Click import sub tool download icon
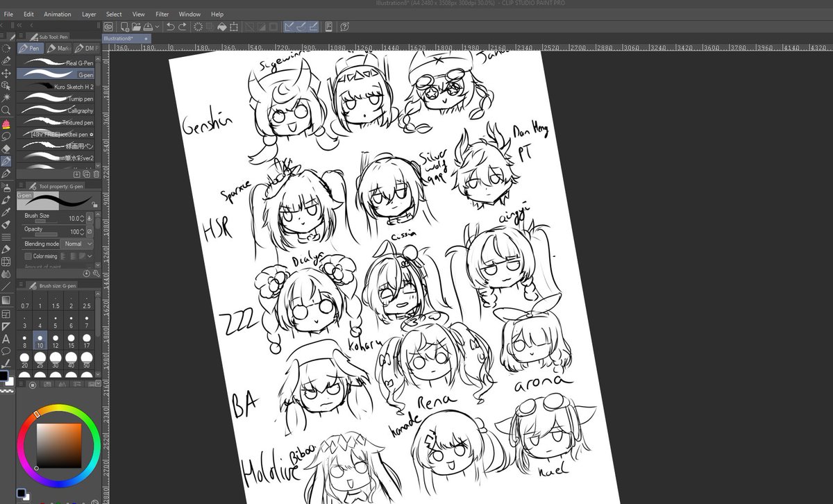 click(76, 174)
